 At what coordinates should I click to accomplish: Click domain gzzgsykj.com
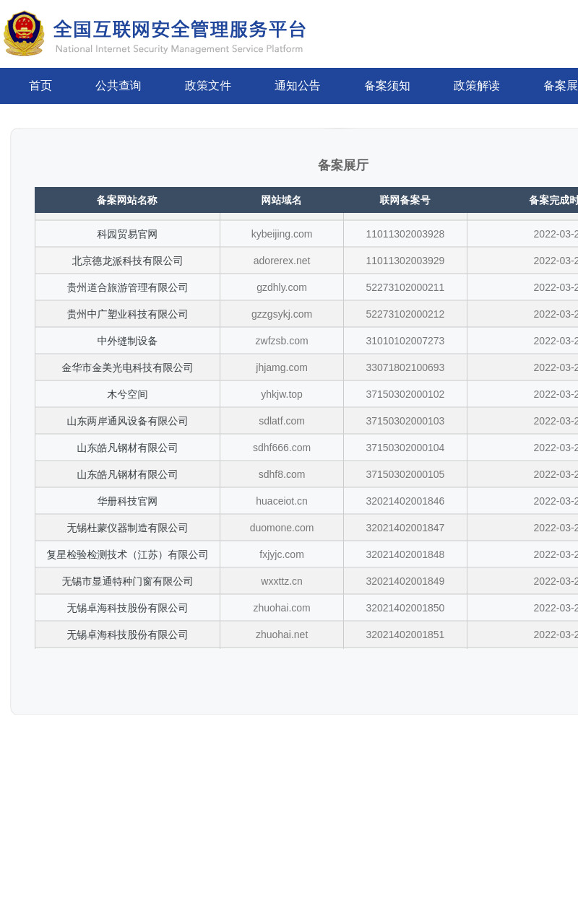coord(282,314)
